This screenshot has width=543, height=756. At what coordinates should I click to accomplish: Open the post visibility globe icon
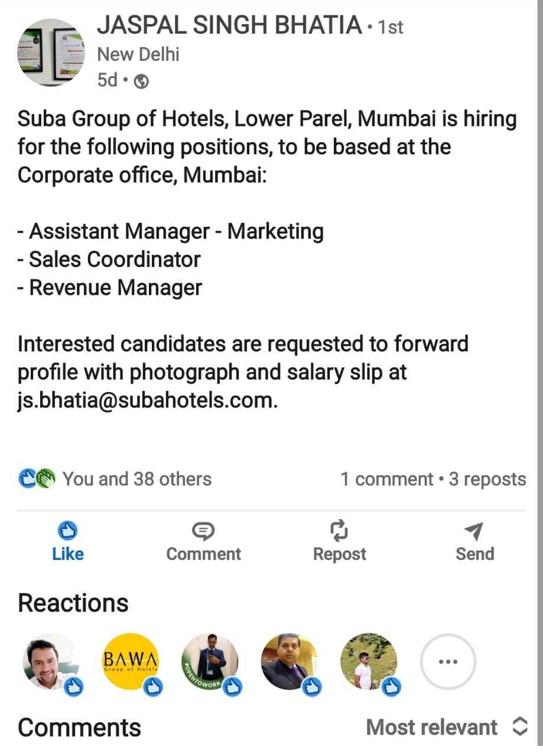(141, 82)
